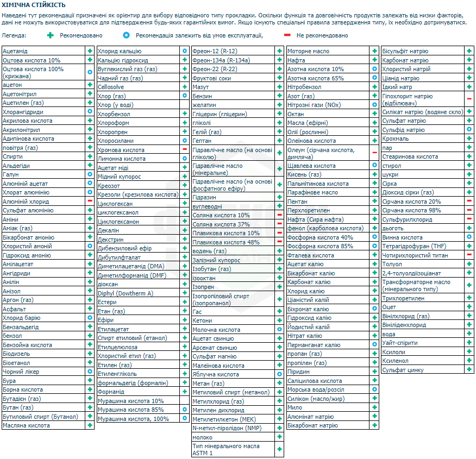Click the Cellosolve cell
The height and width of the screenshot is (459, 476).
pos(139,87)
